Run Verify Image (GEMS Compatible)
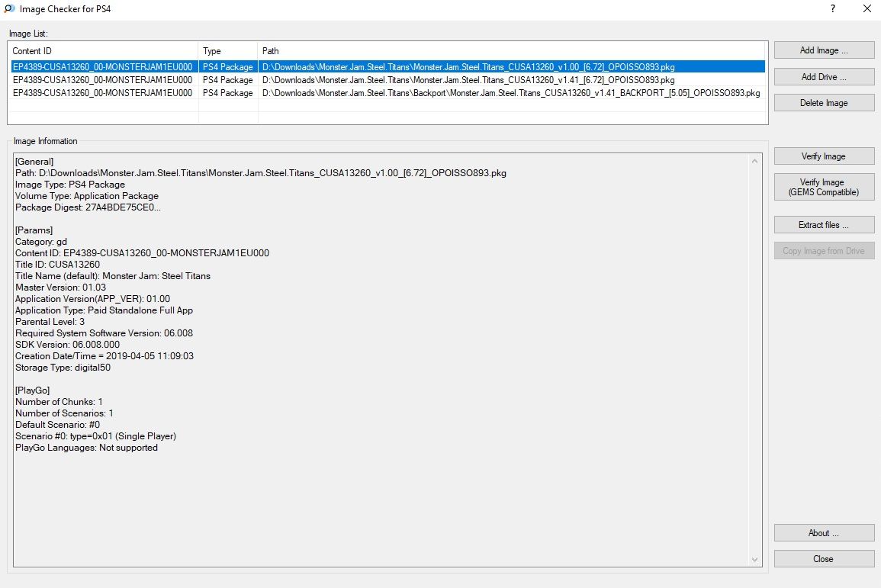Screen dimensions: 881x588 coord(824,188)
